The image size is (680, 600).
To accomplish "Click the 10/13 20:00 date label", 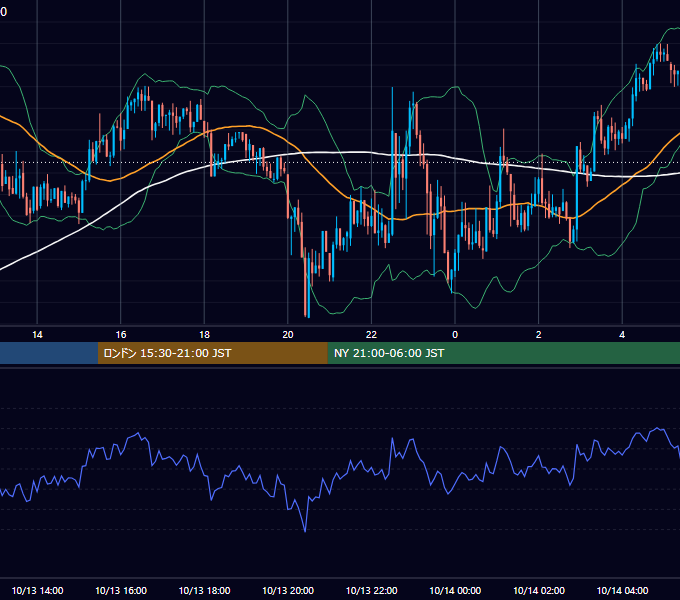I will coord(288,590).
